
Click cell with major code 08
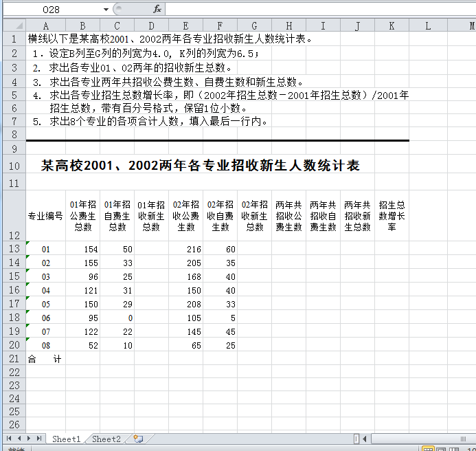point(45,345)
